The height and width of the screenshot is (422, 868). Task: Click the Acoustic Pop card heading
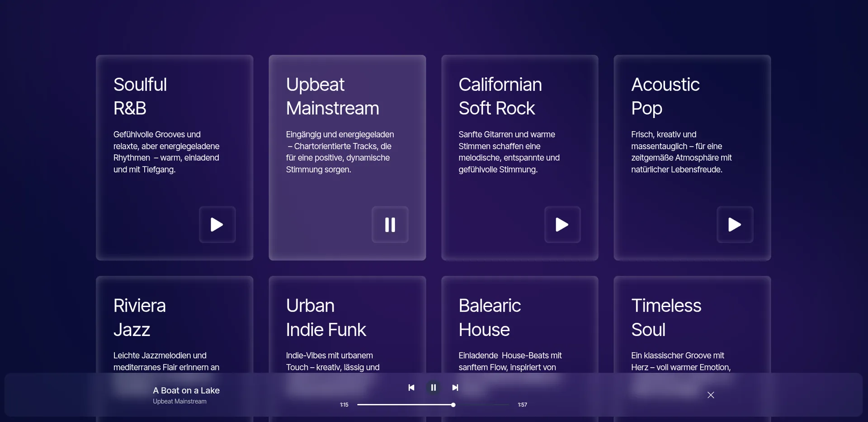(x=665, y=96)
